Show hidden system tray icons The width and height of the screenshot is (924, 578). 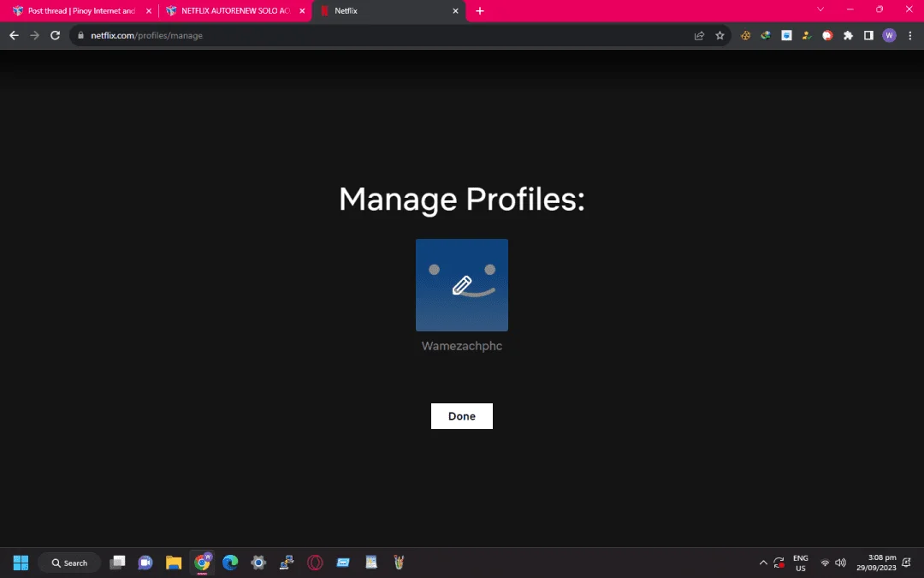pos(763,563)
